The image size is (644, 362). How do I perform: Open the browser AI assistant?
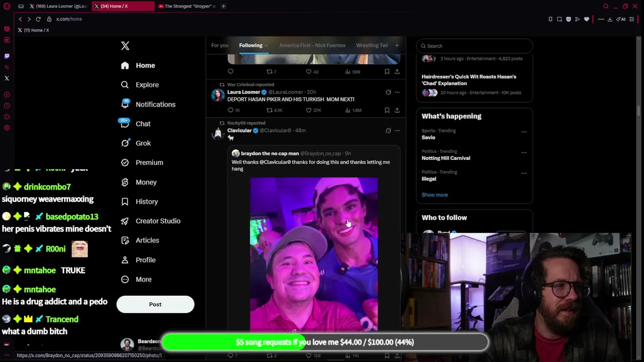[621, 19]
